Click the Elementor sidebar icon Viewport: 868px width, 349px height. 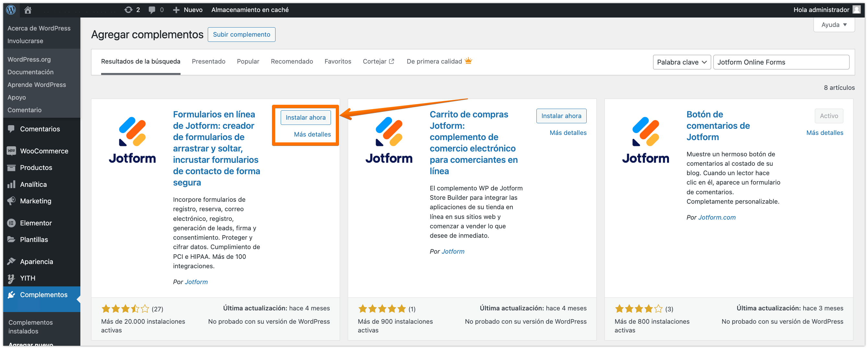click(11, 223)
